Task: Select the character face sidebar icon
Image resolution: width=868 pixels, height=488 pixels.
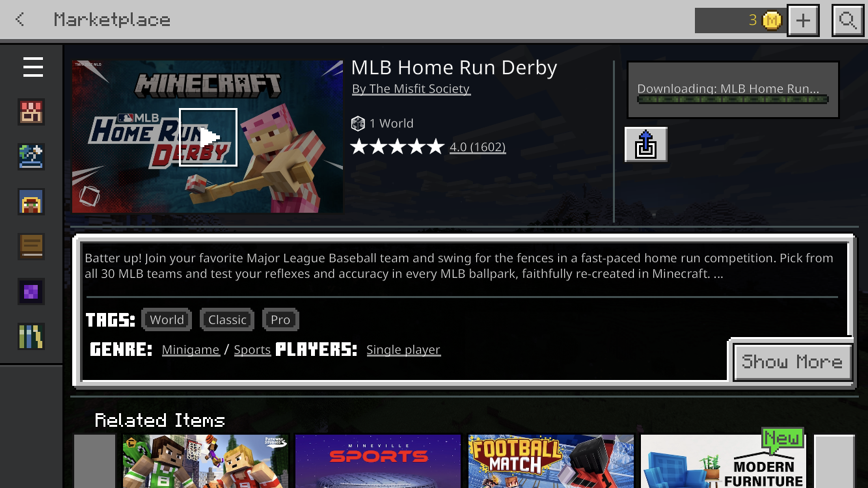Action: click(31, 202)
